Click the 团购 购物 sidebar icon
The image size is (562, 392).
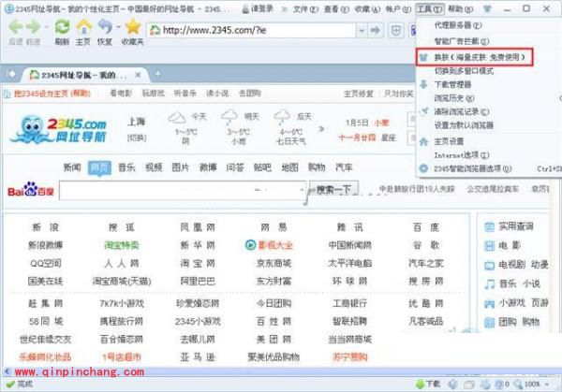[x=490, y=323]
